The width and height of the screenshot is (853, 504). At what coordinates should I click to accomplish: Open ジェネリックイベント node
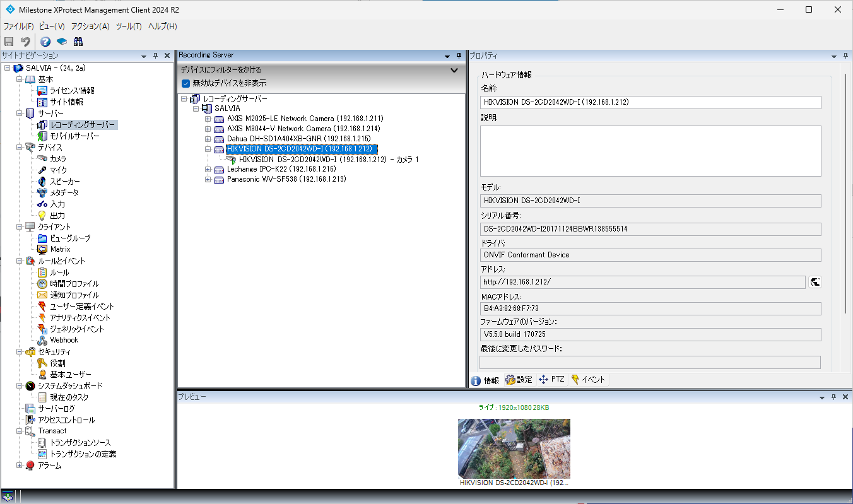[x=77, y=329]
